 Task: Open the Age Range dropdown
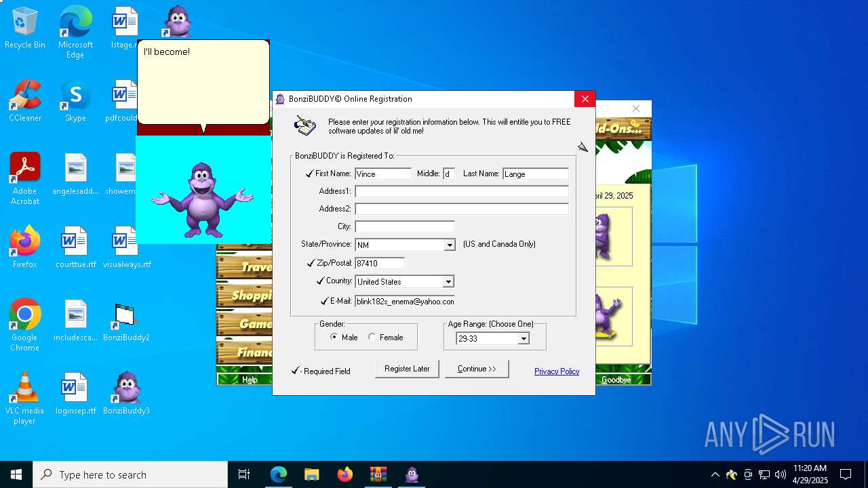click(523, 338)
